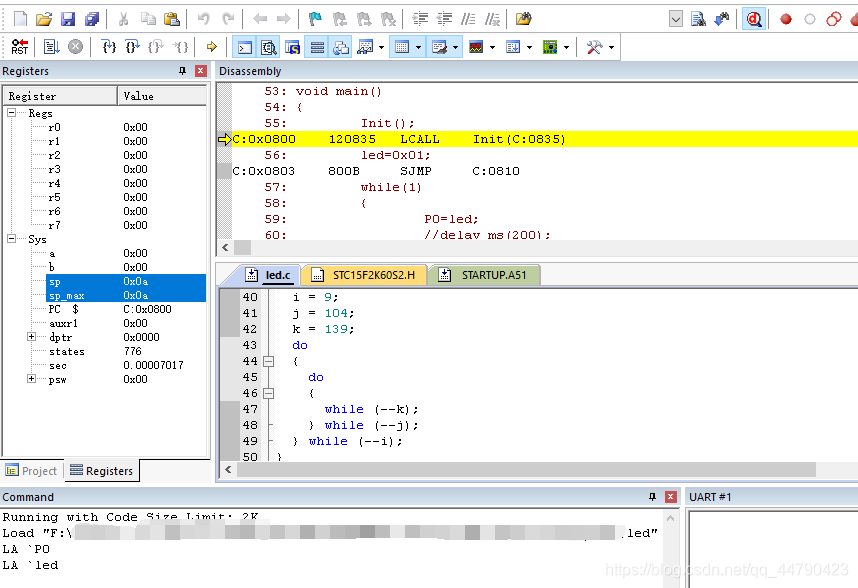The image size is (858, 588).
Task: Toggle the Call Stack window button
Action: 340,48
